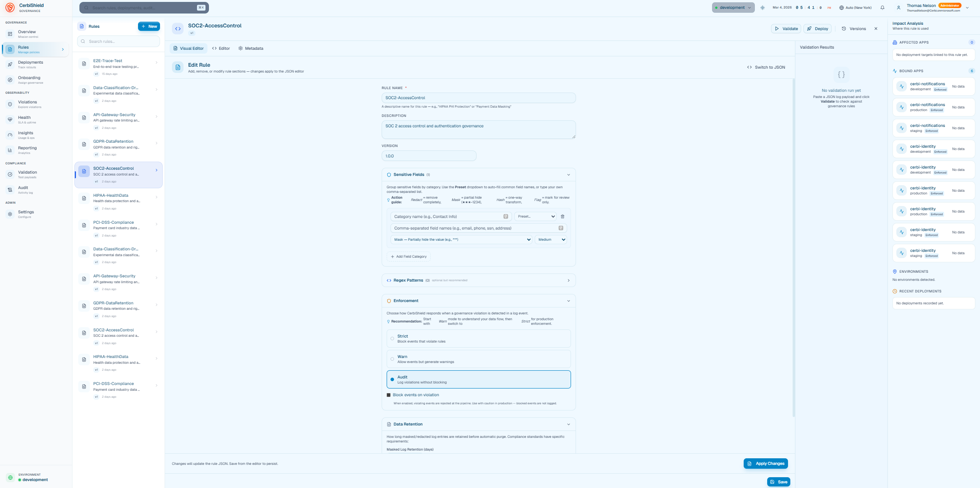980x488 pixels.
Task: Click the notifications bell icon
Action: point(882,8)
